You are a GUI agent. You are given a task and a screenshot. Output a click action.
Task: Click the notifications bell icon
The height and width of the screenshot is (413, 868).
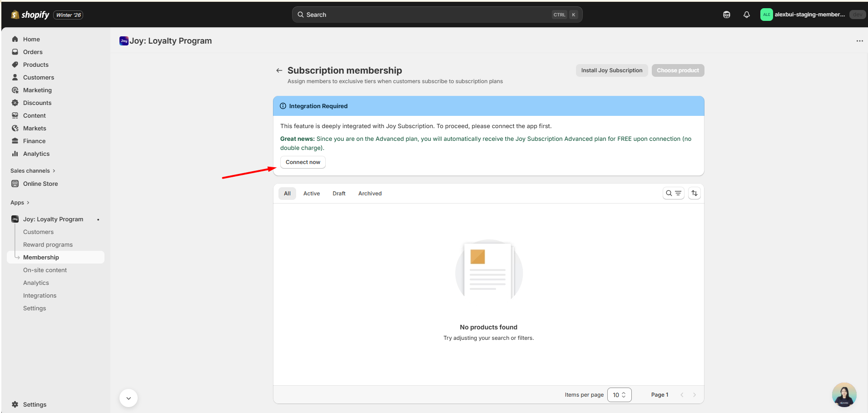coord(746,15)
